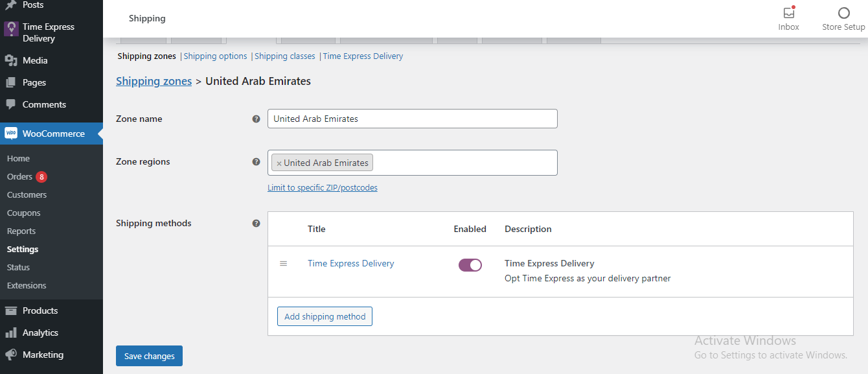Click the Marketing megaphone icon
Viewport: 868px width, 374px height.
tap(11, 355)
